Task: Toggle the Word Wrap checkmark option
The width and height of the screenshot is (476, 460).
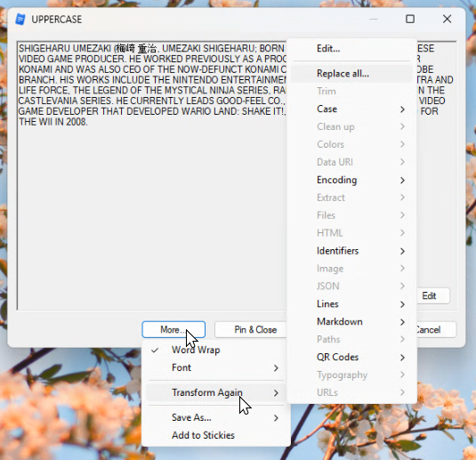Action: (x=216, y=350)
